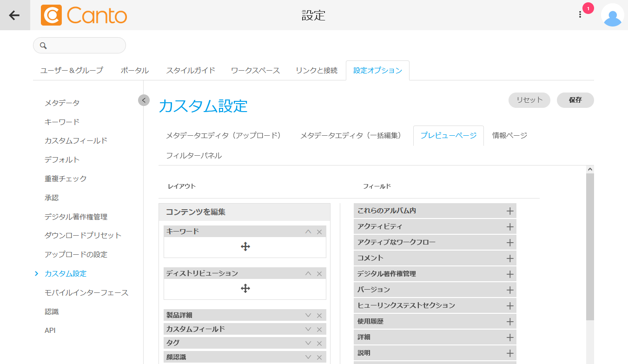Screen dimensions: 628x364
Task: Add コメント field using plus icon
Action: pyautogui.click(x=509, y=258)
